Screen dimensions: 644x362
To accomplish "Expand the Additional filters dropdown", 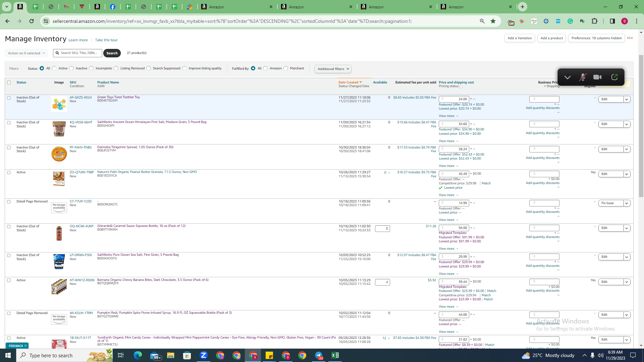I will (333, 69).
